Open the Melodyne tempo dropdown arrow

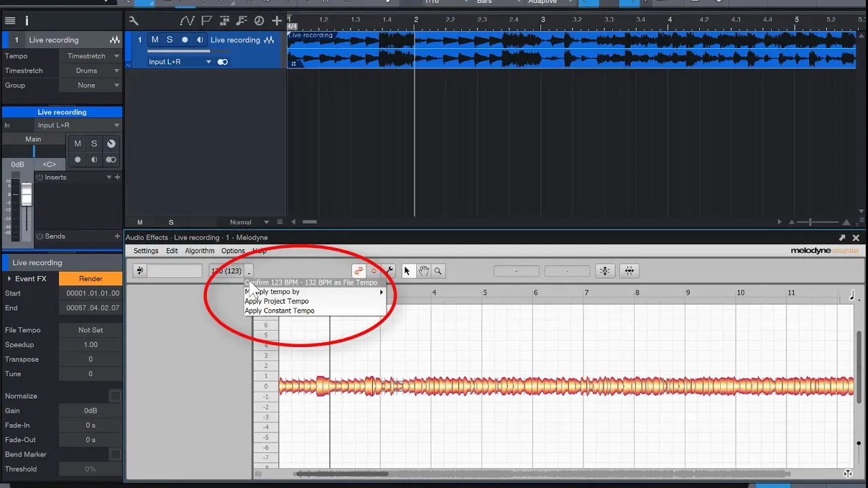click(249, 271)
